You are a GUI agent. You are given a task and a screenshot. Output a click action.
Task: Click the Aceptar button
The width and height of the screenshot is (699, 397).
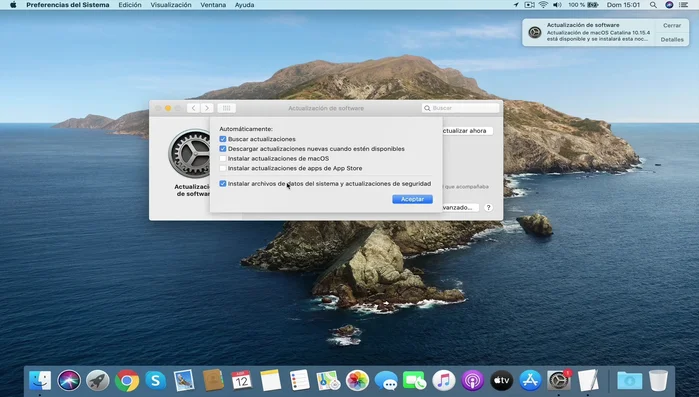coord(412,199)
